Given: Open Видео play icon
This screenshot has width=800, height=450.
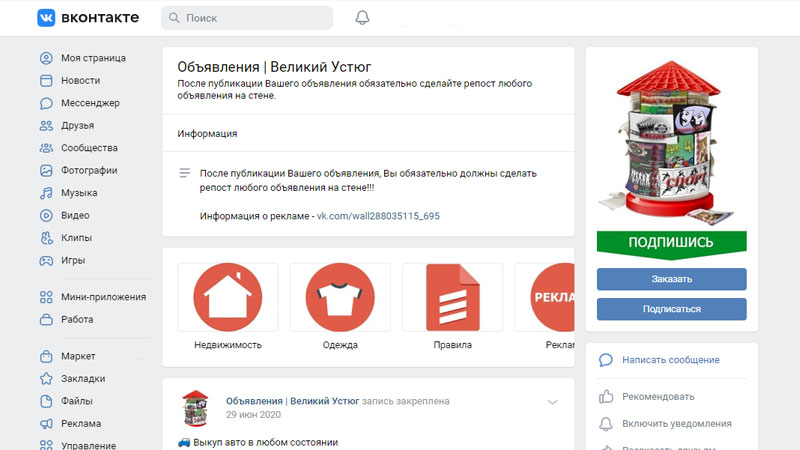Looking at the screenshot, I should pyautogui.click(x=46, y=215).
